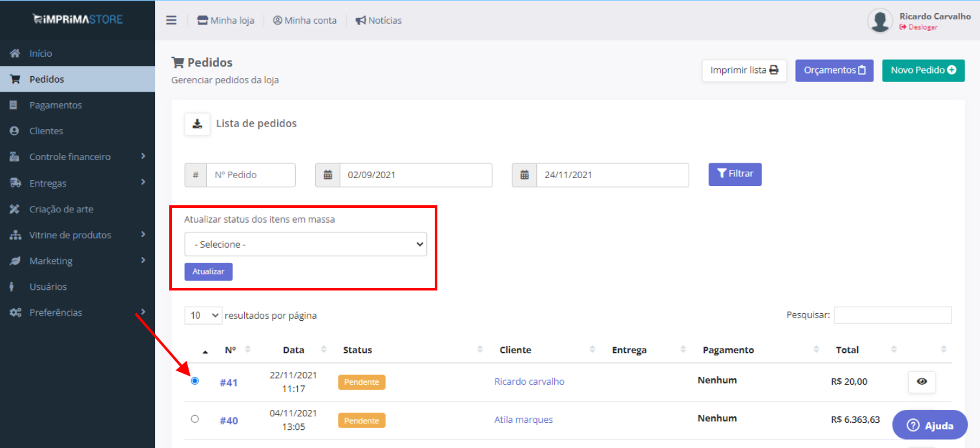Click the eye icon for order #41

[922, 382]
